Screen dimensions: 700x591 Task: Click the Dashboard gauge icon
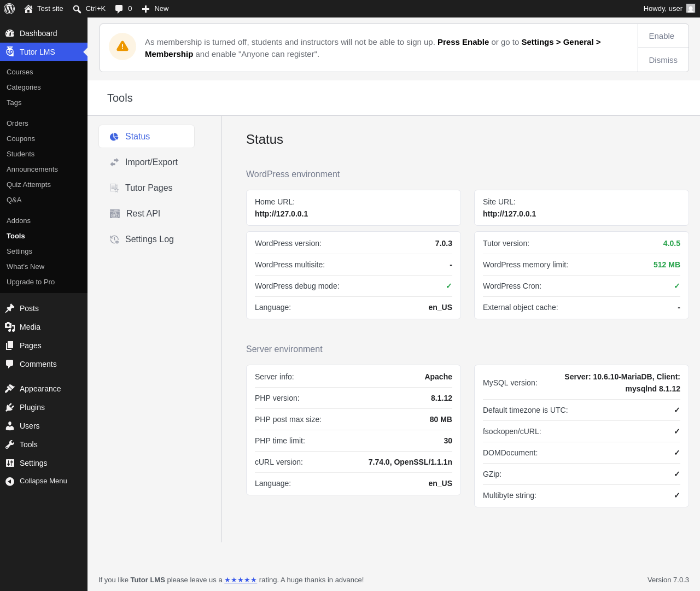[10, 33]
